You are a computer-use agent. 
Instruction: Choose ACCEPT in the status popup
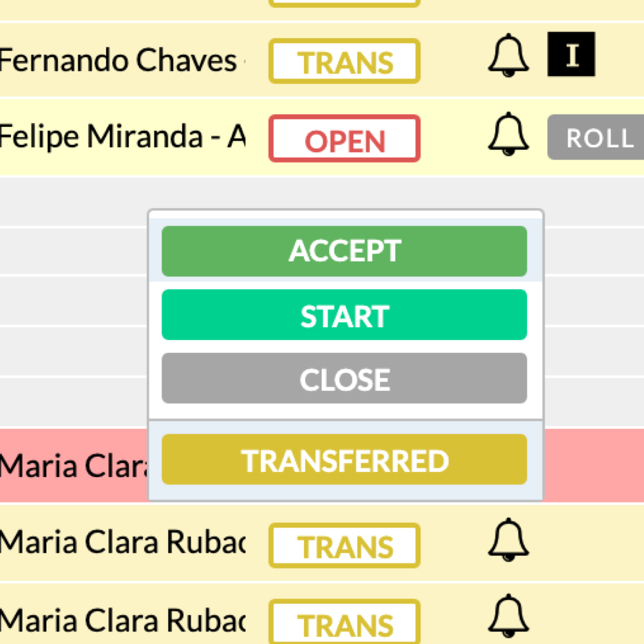(345, 251)
